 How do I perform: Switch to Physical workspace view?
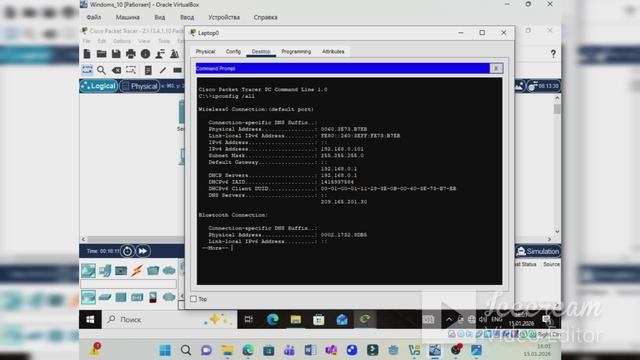[139, 86]
